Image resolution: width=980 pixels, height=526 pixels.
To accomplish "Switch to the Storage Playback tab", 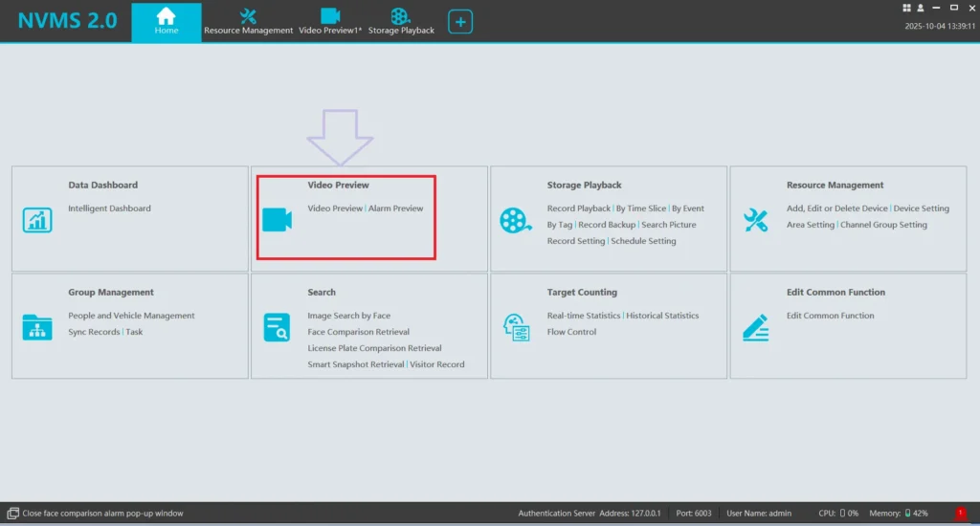I will point(401,21).
